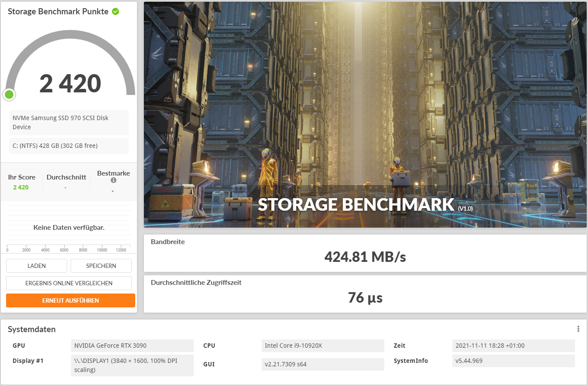Click the Keine Daten verfügbar chart message
Viewport: 588px width, 385px height.
(x=69, y=227)
